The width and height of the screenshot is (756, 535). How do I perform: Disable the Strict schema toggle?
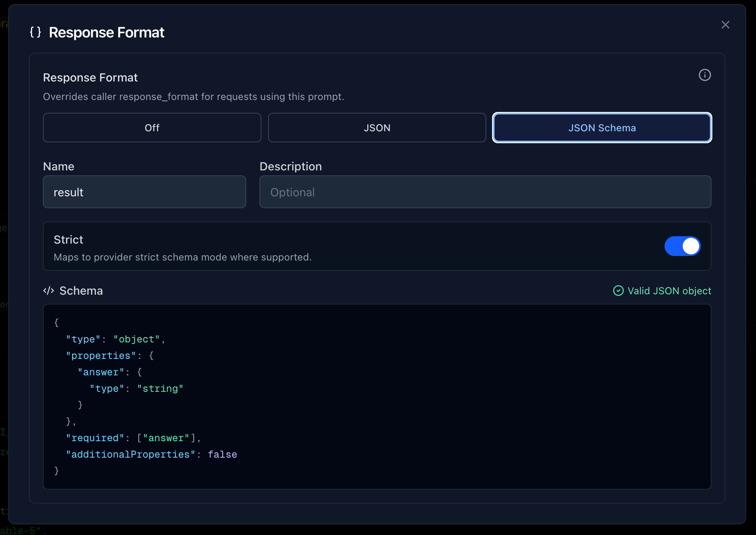682,246
